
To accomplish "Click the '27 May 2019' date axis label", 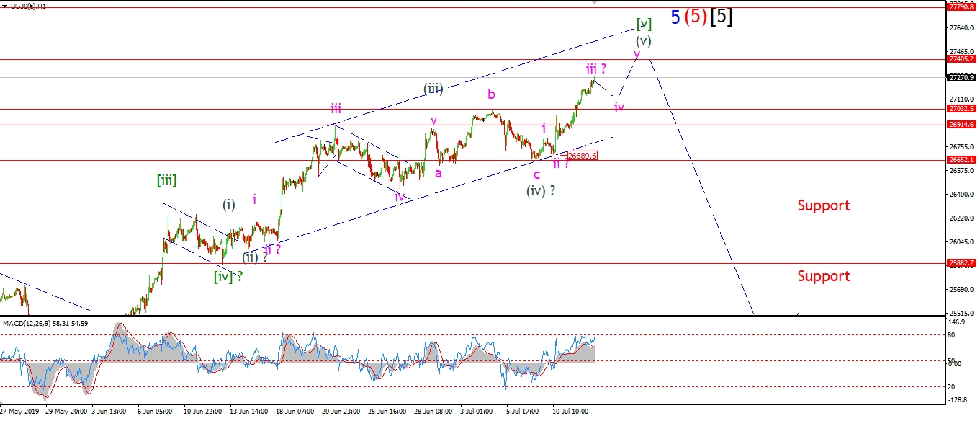I will (x=20, y=412).
